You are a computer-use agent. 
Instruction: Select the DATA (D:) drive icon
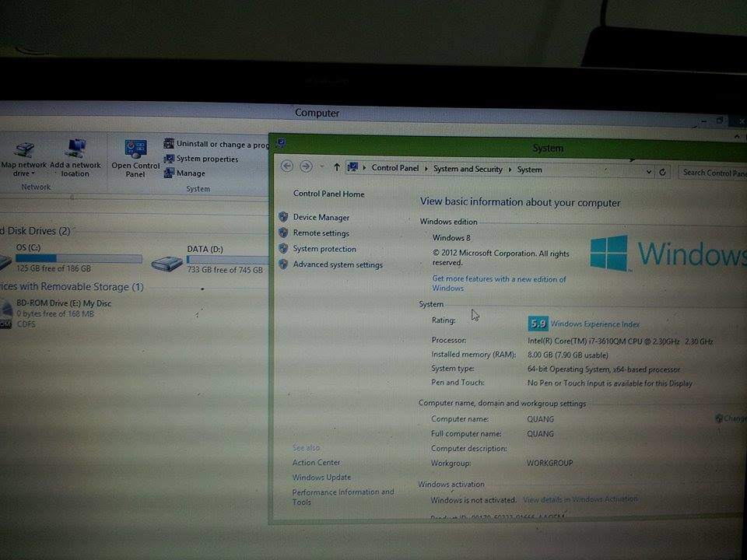click(167, 263)
